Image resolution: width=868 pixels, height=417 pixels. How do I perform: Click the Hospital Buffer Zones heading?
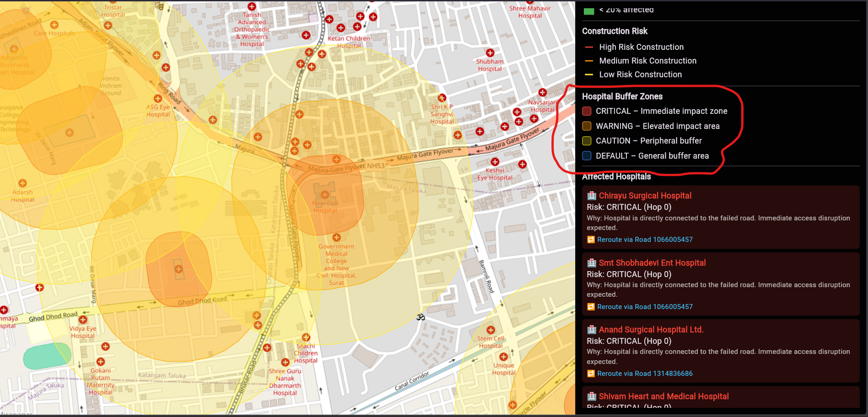[x=622, y=96]
